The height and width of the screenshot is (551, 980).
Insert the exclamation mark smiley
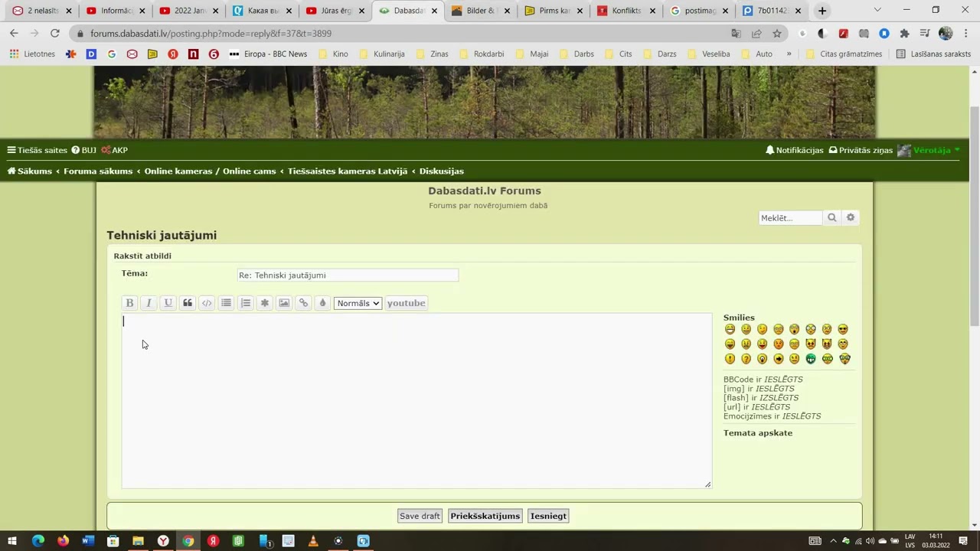tap(730, 359)
